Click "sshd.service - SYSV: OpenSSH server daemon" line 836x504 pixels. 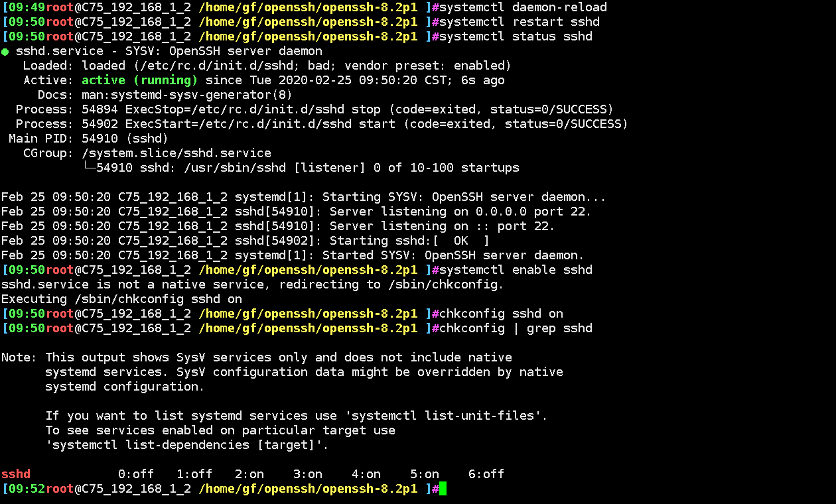point(169,51)
